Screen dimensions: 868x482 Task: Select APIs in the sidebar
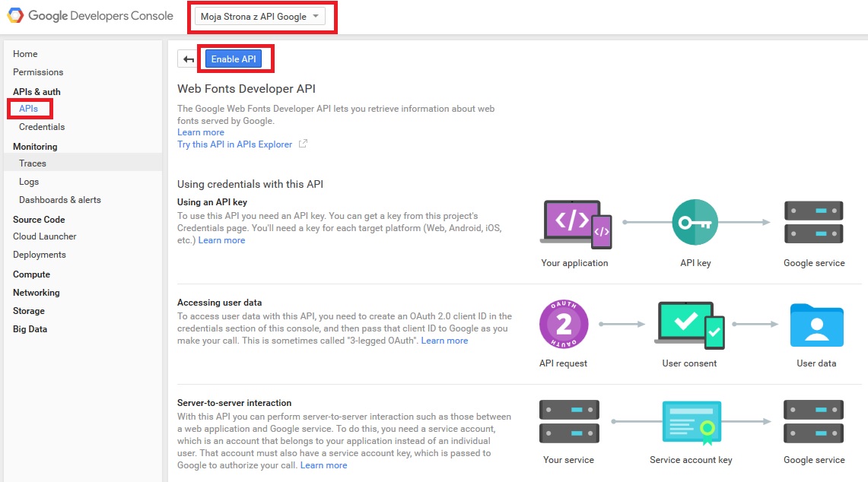[x=29, y=108]
